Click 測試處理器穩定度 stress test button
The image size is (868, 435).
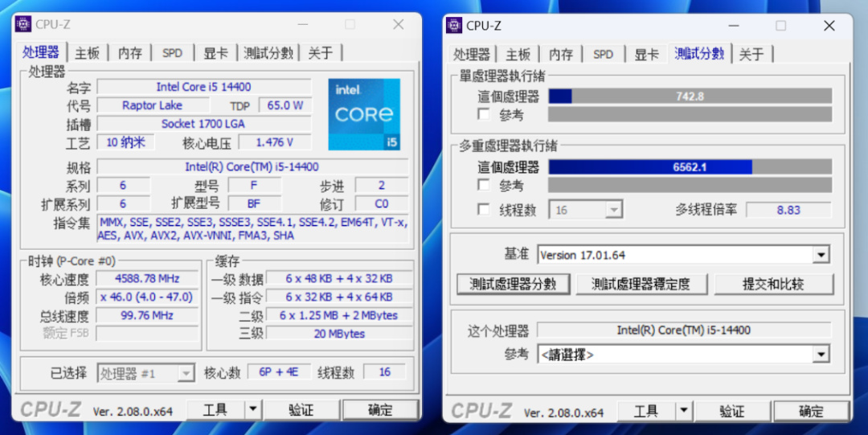point(641,284)
